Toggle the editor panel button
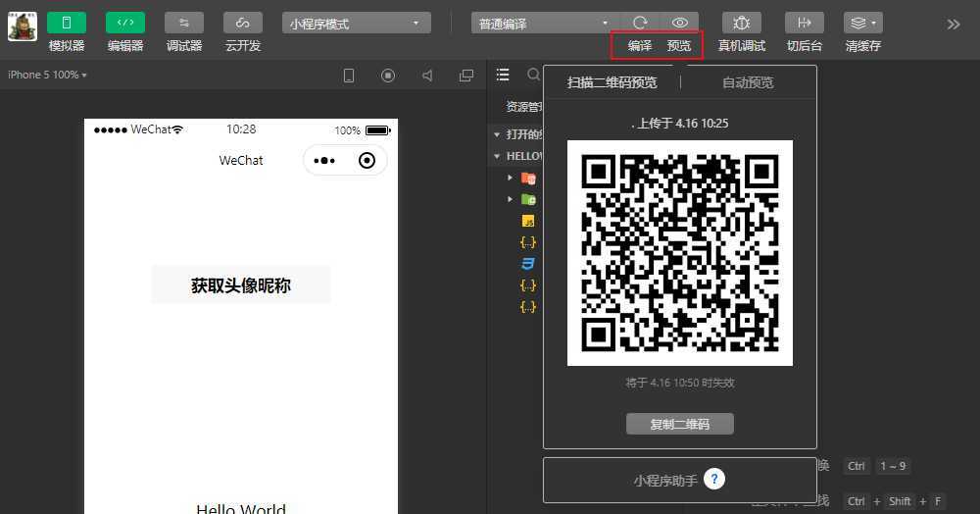The image size is (980, 514). coord(125,24)
